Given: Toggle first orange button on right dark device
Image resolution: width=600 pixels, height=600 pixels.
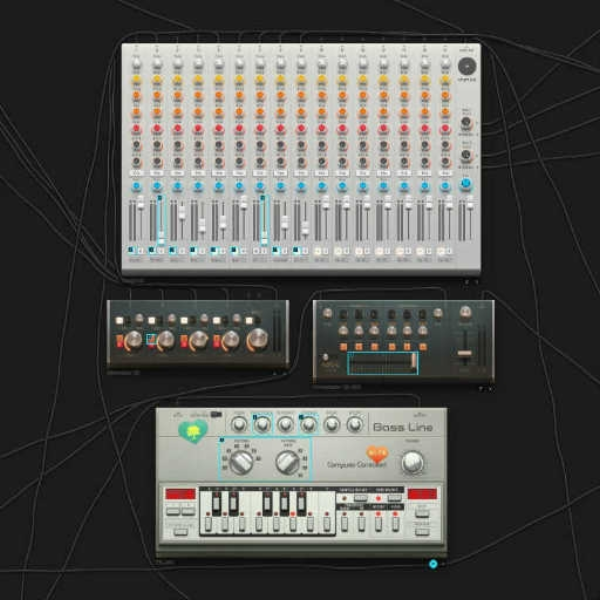Looking at the screenshot, I should click(343, 347).
